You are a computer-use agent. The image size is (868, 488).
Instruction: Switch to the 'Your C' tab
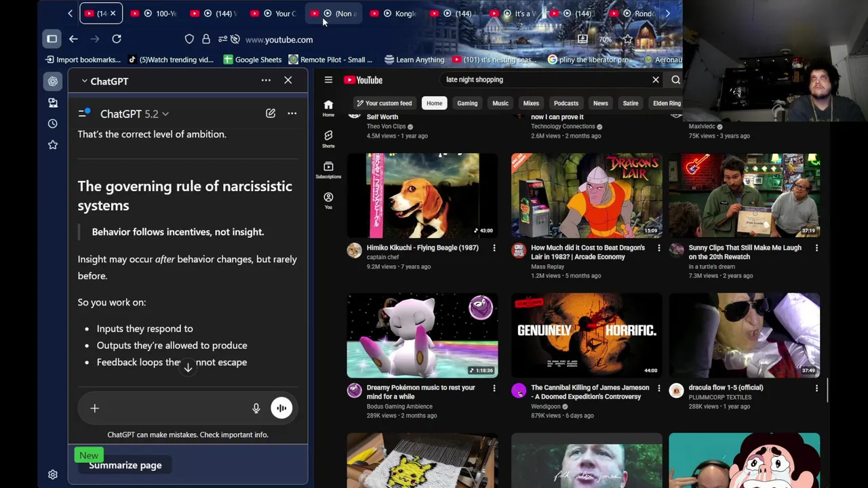[x=275, y=14]
